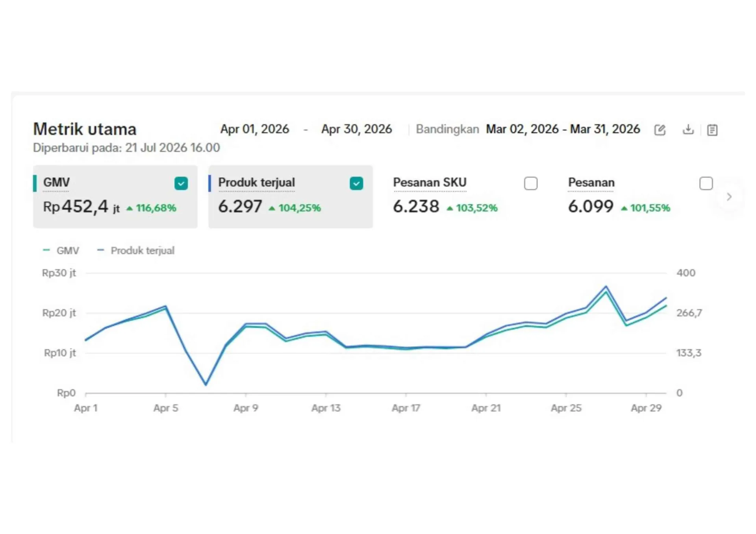756x534 pixels.
Task: Change comparison range Mar 02 - Mar 31
Action: click(563, 129)
